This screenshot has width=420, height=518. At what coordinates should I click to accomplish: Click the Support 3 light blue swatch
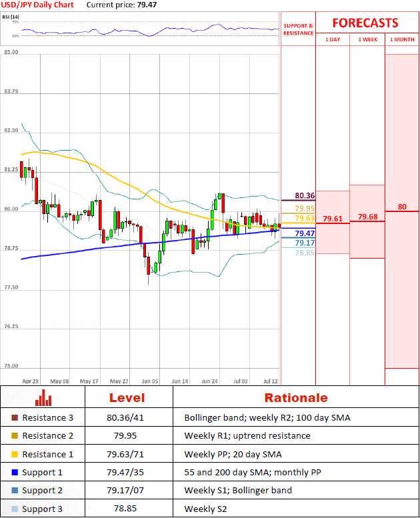[15, 509]
